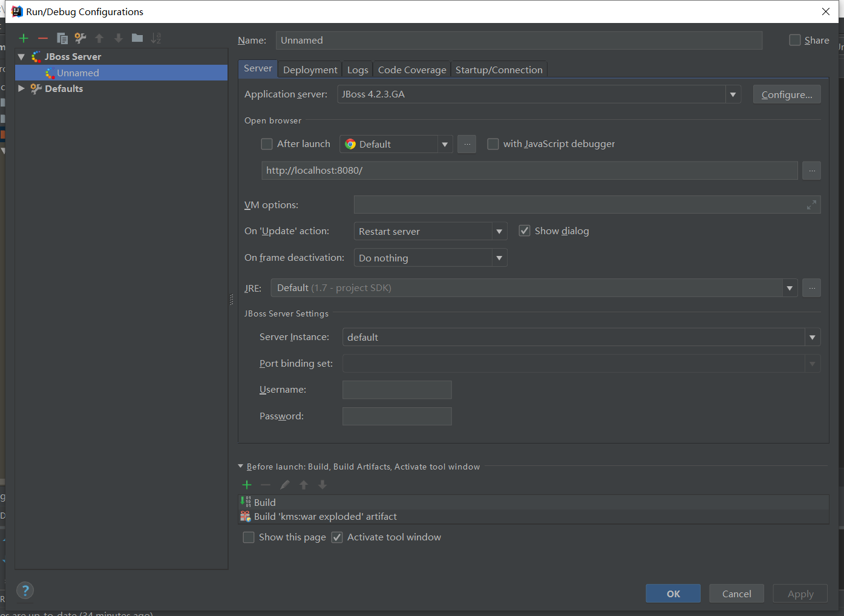Sort configurations alphabetically
This screenshot has width=844, height=616.
click(x=156, y=38)
